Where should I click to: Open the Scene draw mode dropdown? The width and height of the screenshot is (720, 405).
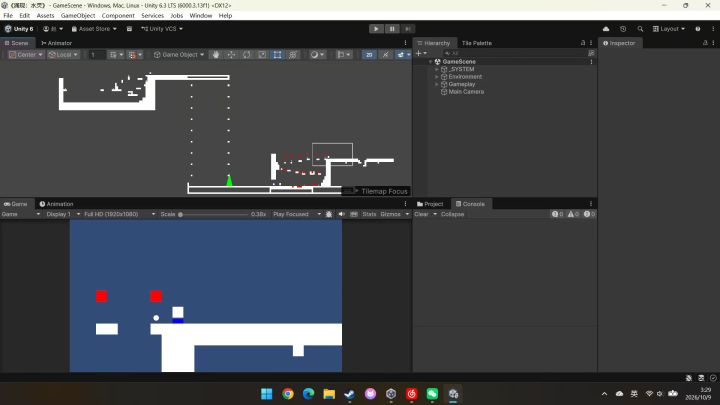tap(317, 55)
